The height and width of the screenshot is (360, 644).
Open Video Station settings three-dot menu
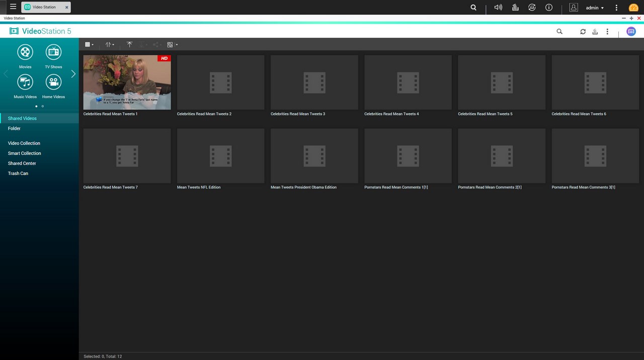click(607, 31)
